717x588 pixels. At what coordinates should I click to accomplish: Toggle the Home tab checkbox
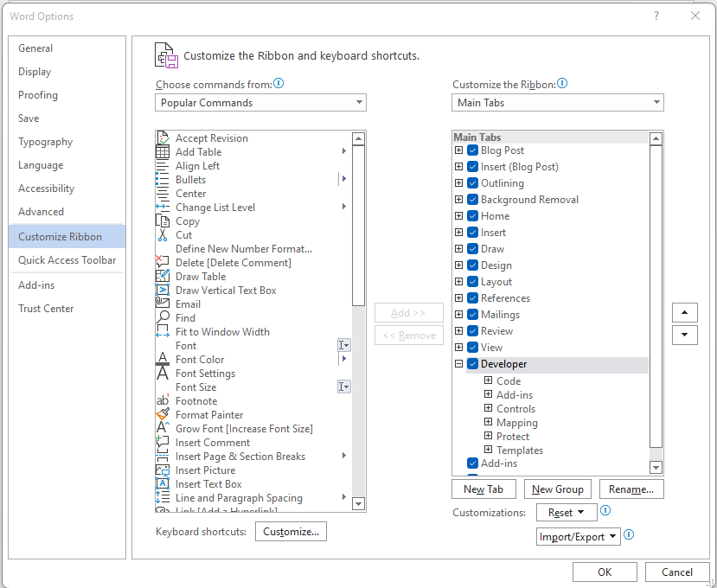pos(473,216)
